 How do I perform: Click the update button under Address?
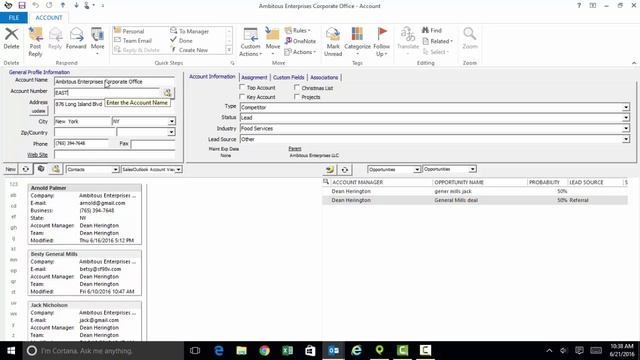(38, 111)
